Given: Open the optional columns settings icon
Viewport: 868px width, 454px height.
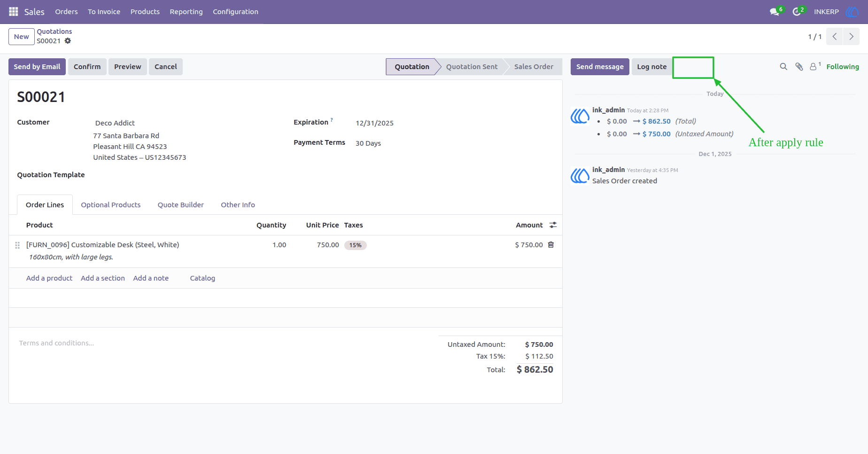Looking at the screenshot, I should click(553, 225).
